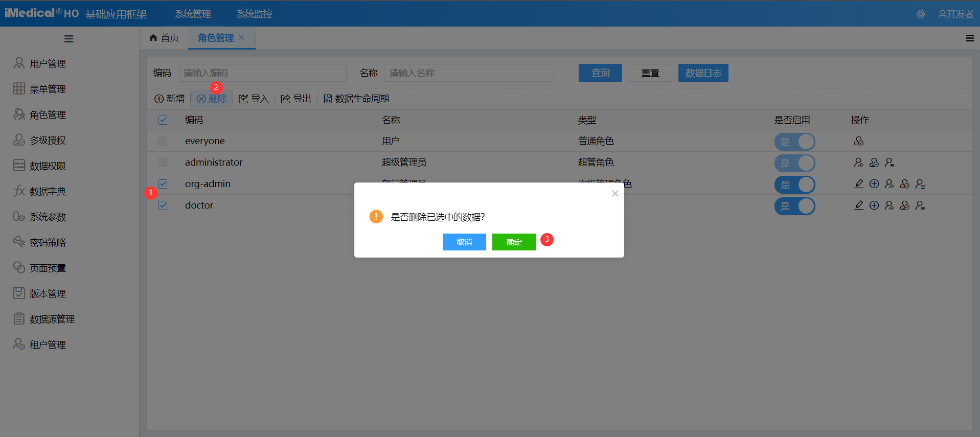Open tab options menu at right
This screenshot has height=437, width=980.
click(x=969, y=38)
